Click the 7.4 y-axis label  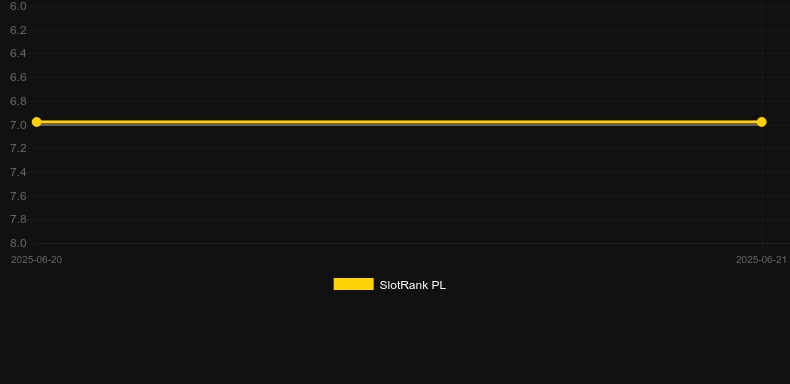coord(18,172)
